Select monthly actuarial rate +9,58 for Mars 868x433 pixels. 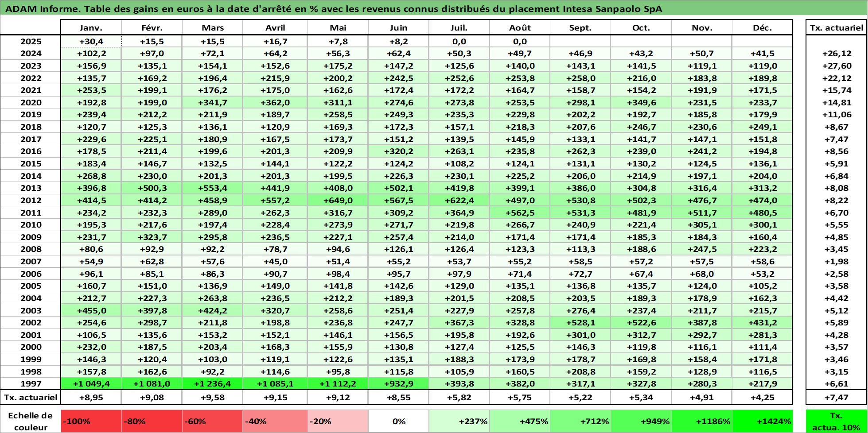(x=213, y=397)
